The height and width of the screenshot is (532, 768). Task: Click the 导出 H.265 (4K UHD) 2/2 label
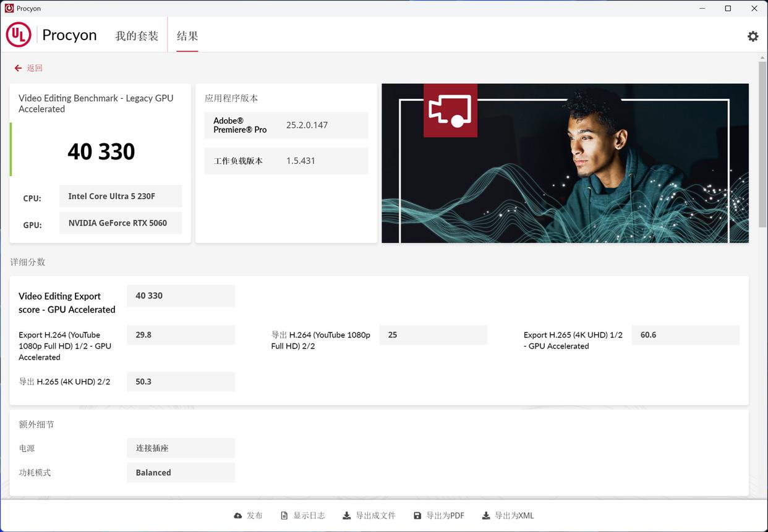[x=64, y=382]
